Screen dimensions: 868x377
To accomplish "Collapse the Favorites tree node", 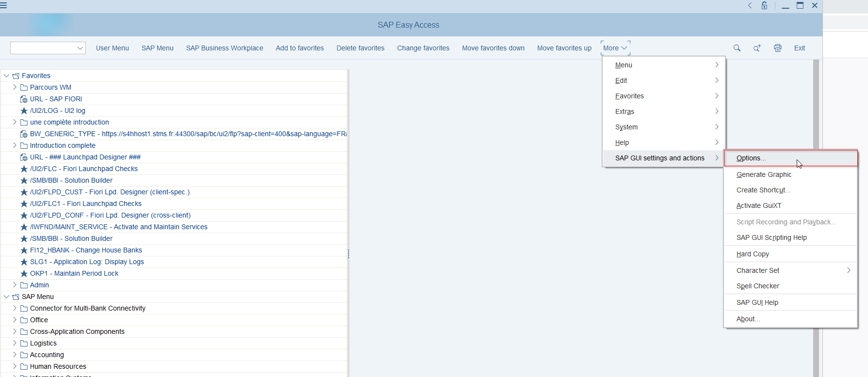I will (6, 76).
